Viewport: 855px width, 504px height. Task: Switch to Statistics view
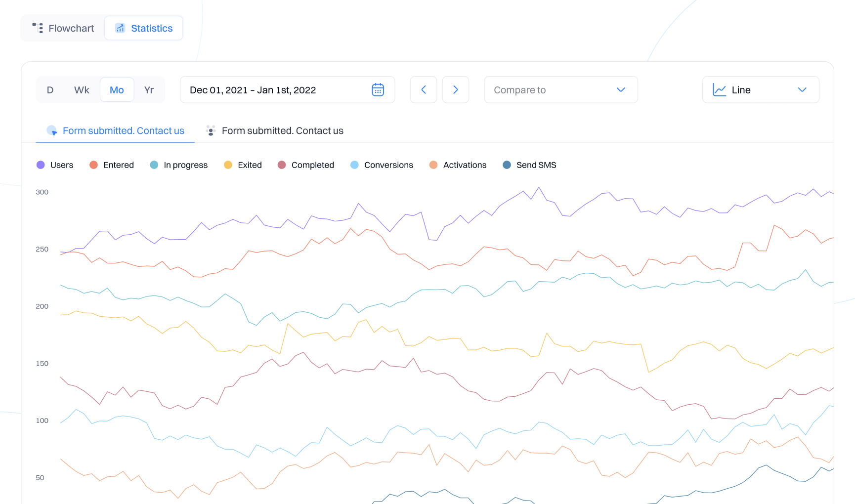(x=144, y=28)
